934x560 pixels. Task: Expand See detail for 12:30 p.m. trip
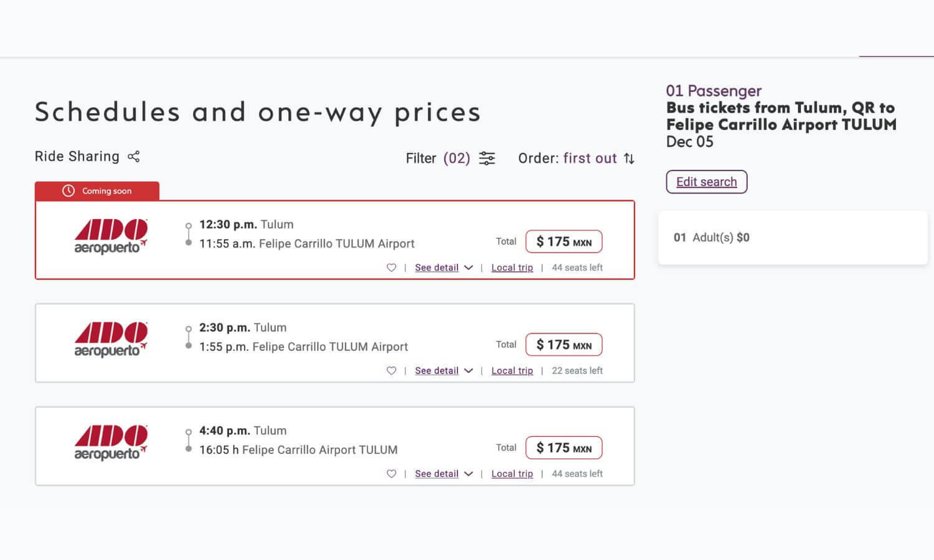(x=443, y=268)
